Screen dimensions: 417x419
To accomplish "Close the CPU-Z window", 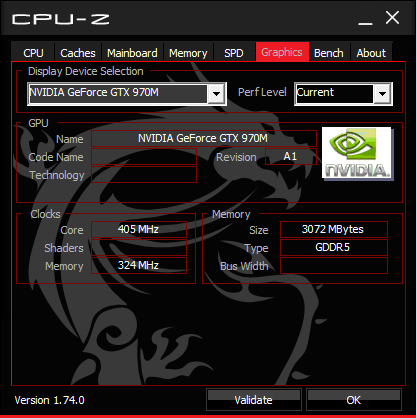I will [x=392, y=18].
